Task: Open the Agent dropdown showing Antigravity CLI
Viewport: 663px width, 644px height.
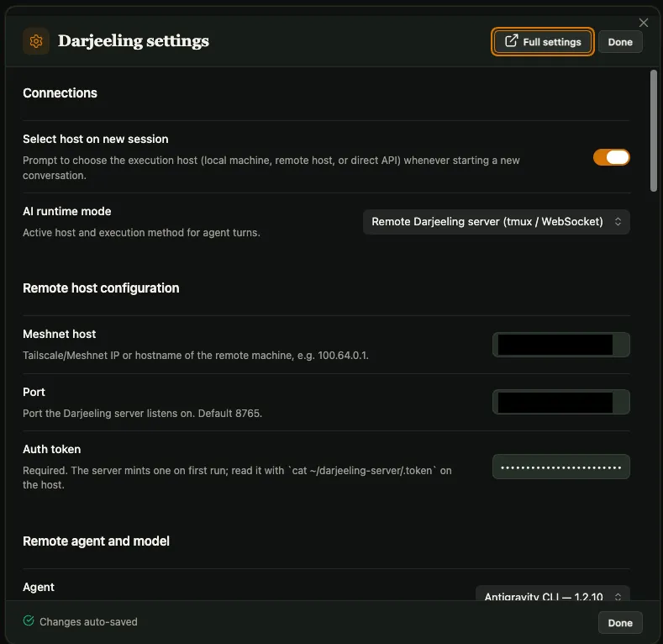Action: [x=552, y=594]
